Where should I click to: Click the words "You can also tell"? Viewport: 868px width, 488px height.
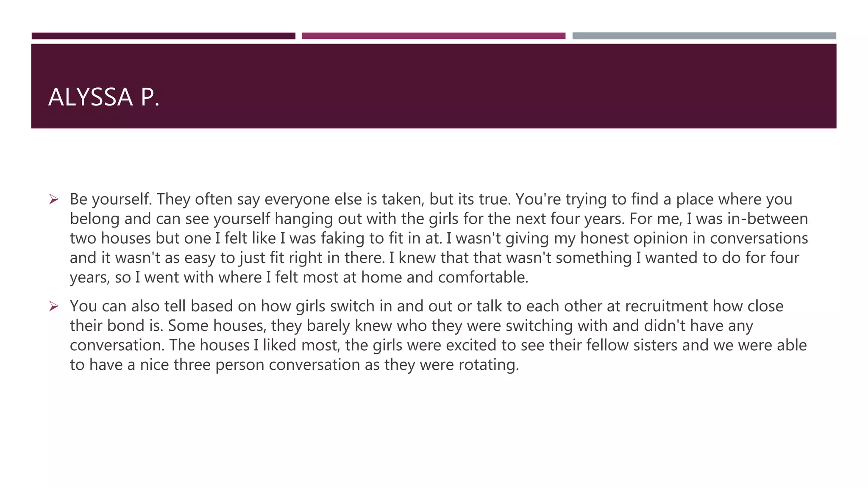(128, 306)
